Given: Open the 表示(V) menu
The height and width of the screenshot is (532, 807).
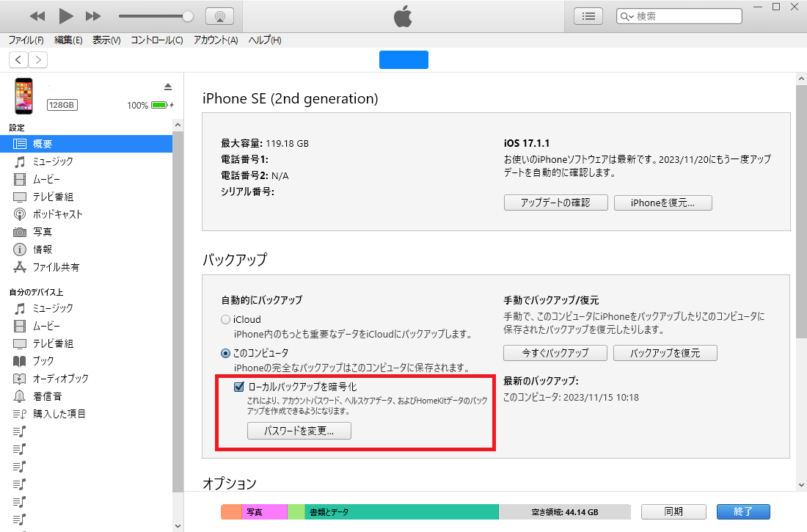Looking at the screenshot, I should pos(106,40).
